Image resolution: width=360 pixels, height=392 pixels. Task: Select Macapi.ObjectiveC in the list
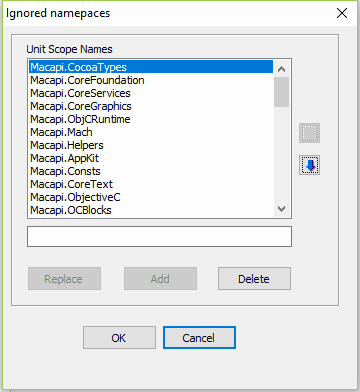151,197
